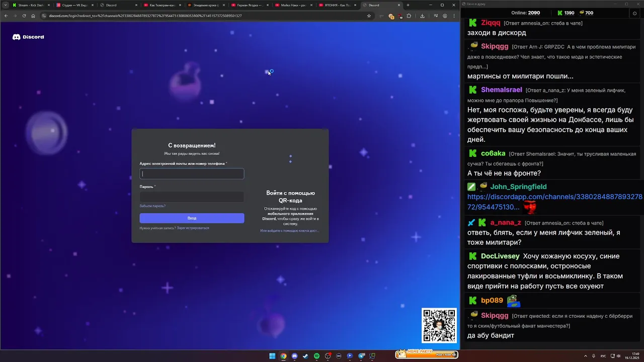Click the Discord logo at top left

tap(28, 37)
